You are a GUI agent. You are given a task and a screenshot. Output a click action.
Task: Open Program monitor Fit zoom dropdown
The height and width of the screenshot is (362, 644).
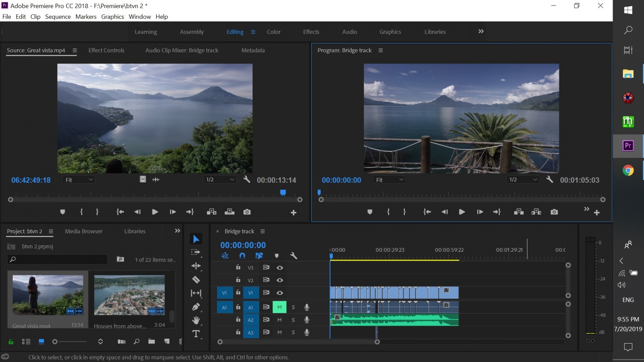(x=389, y=180)
